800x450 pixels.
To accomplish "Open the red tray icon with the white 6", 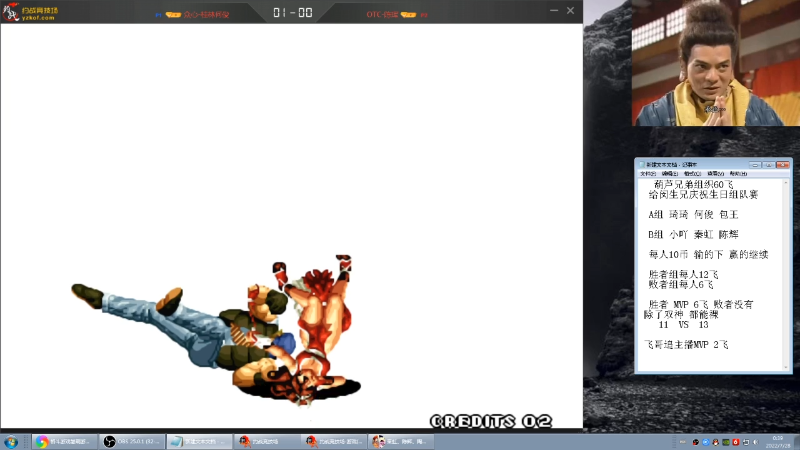I will [x=736, y=442].
